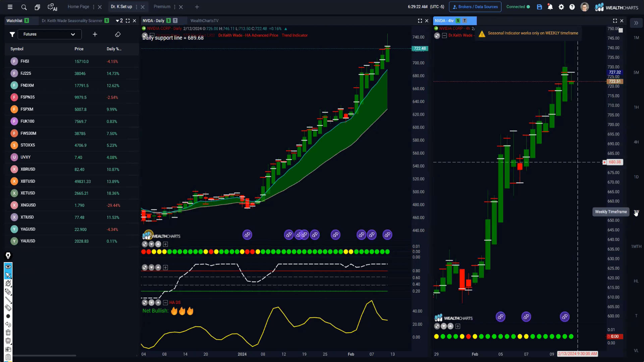644x362 pixels.
Task: Open Dr. K Set up tab options
Action: tap(137, 7)
